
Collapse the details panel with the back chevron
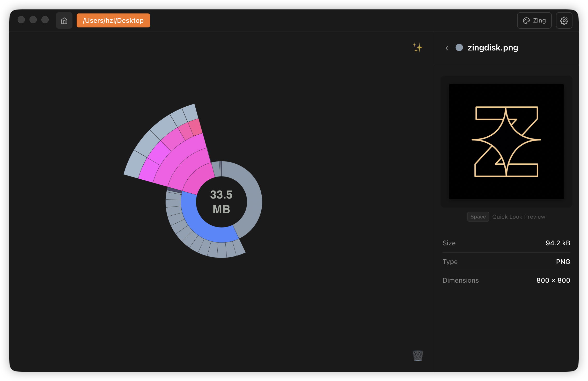447,48
